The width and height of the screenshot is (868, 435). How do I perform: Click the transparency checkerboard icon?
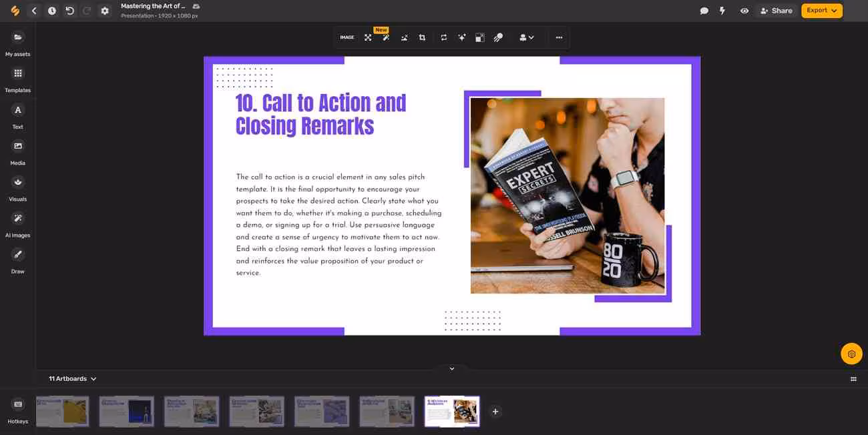click(x=479, y=37)
